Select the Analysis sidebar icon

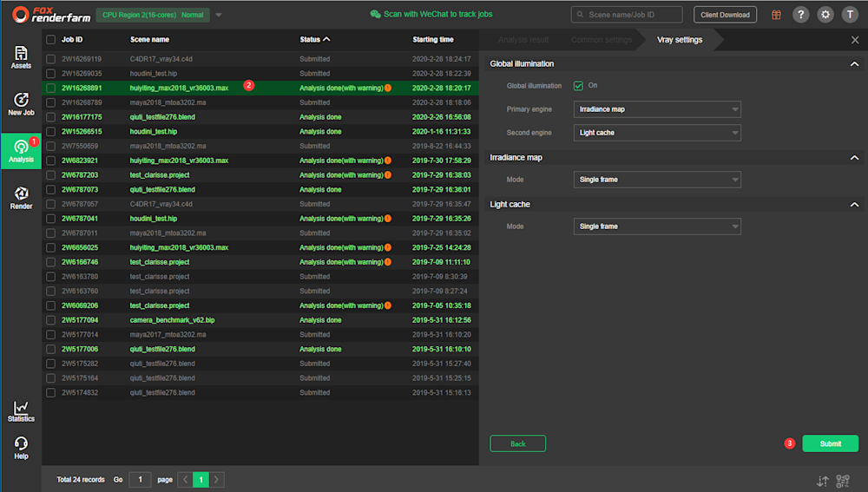point(21,151)
